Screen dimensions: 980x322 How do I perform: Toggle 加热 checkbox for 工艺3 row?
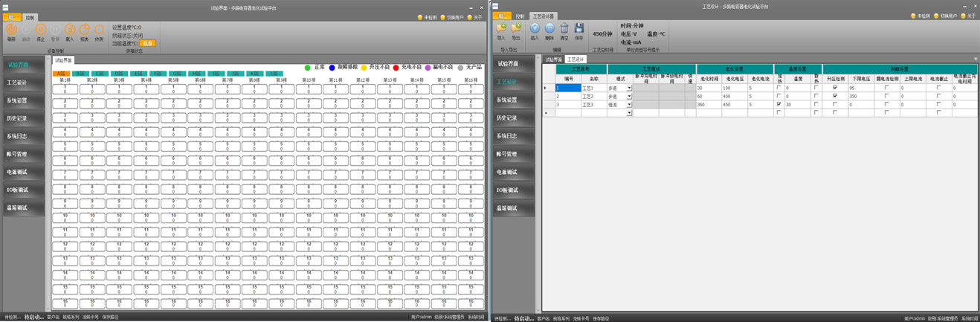(779, 105)
